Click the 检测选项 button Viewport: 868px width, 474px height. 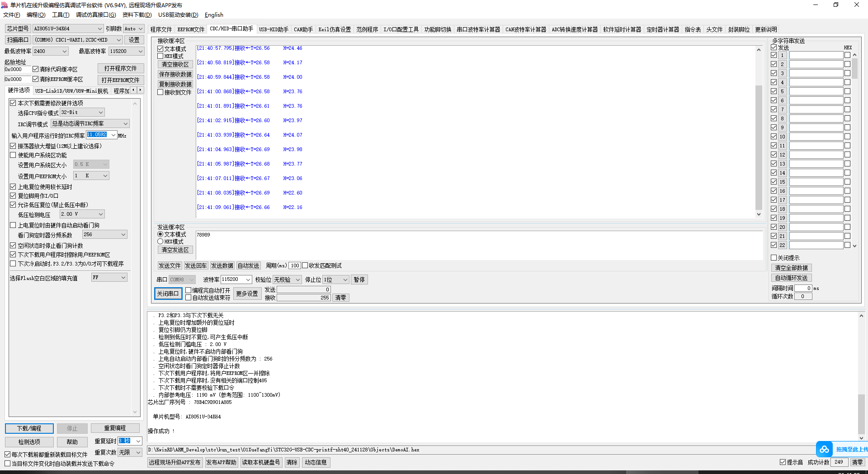(x=29, y=442)
